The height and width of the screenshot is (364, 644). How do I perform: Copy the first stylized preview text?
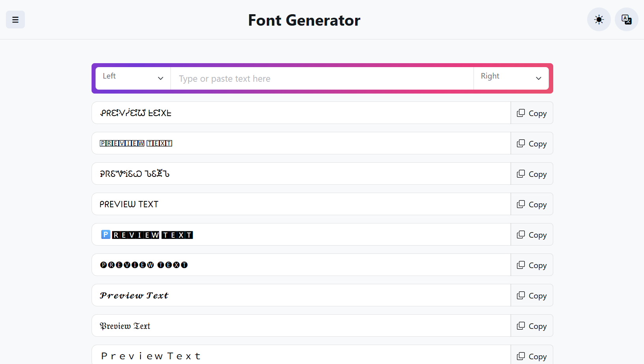tap(532, 113)
